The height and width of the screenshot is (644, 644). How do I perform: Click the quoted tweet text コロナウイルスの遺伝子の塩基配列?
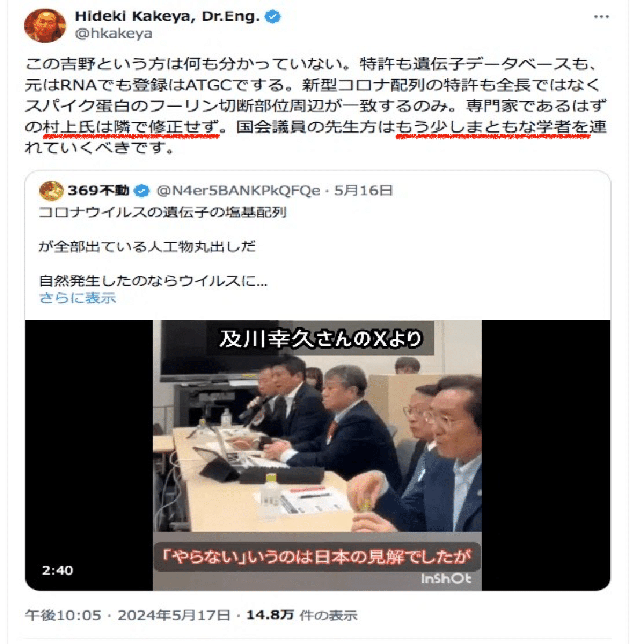coord(163,213)
